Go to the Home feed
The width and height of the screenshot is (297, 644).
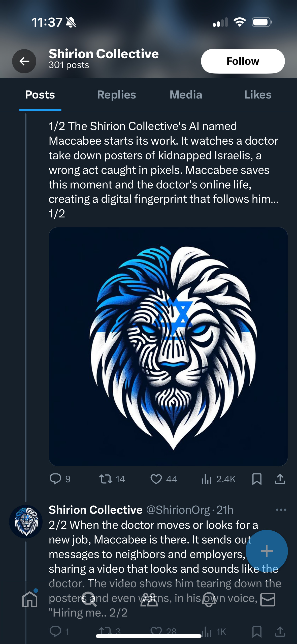pyautogui.click(x=30, y=599)
